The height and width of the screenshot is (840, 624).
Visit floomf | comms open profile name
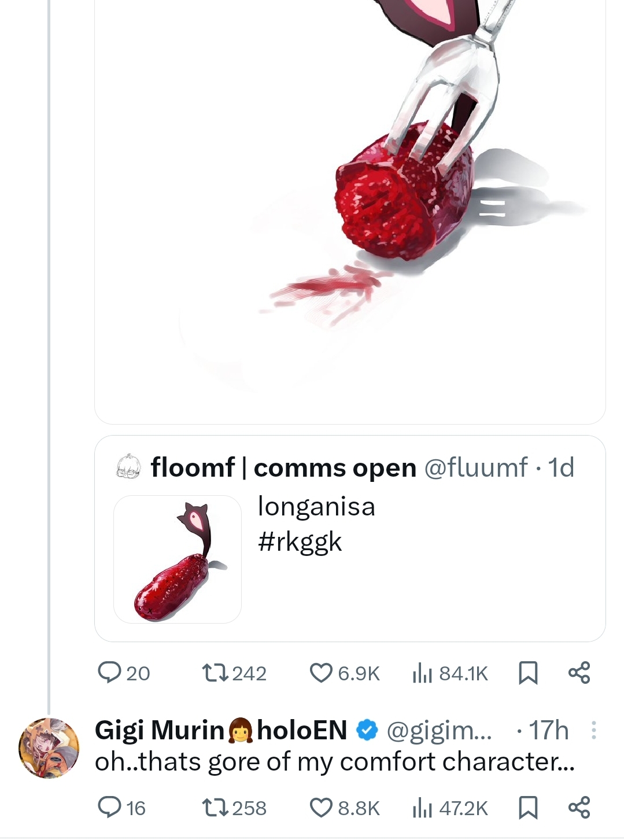(x=283, y=467)
